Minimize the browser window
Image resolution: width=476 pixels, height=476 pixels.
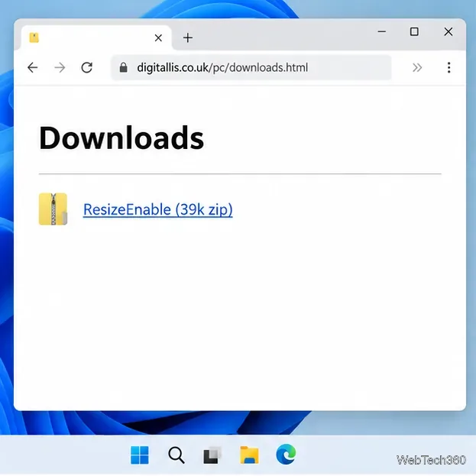(381, 31)
